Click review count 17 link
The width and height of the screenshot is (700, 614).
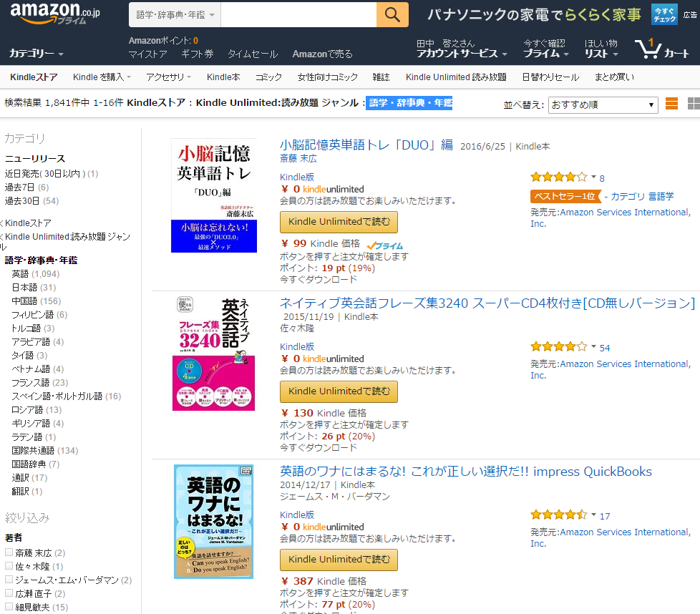tap(605, 516)
